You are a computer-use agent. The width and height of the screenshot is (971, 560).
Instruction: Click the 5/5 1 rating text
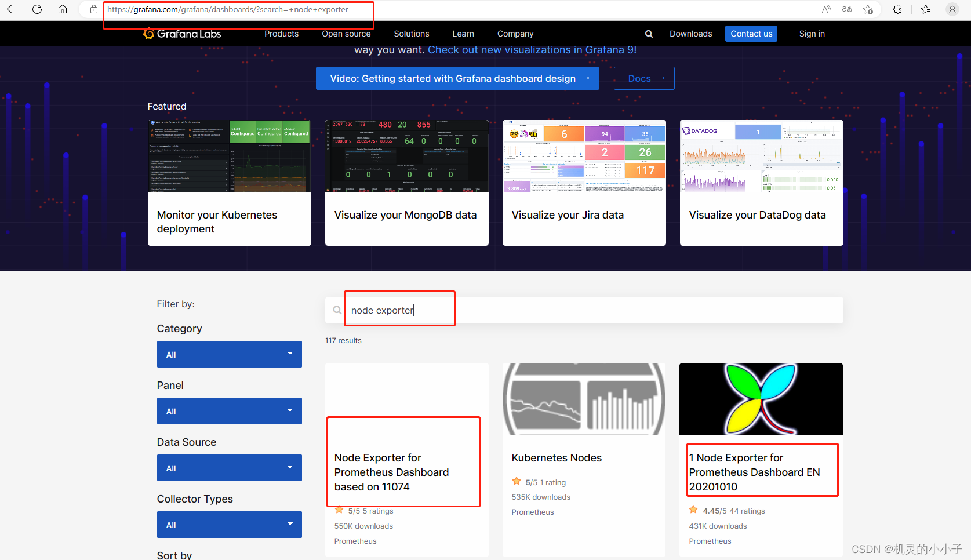click(x=545, y=482)
